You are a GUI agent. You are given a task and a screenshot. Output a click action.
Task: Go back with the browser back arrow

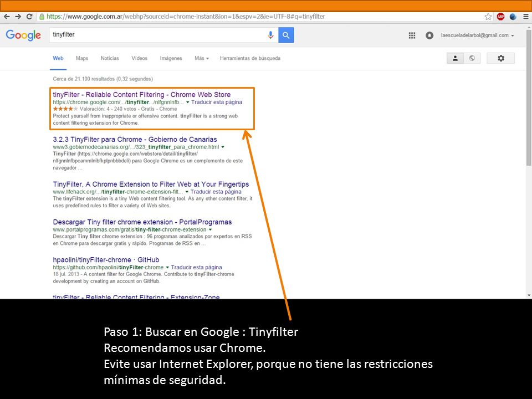click(7, 16)
